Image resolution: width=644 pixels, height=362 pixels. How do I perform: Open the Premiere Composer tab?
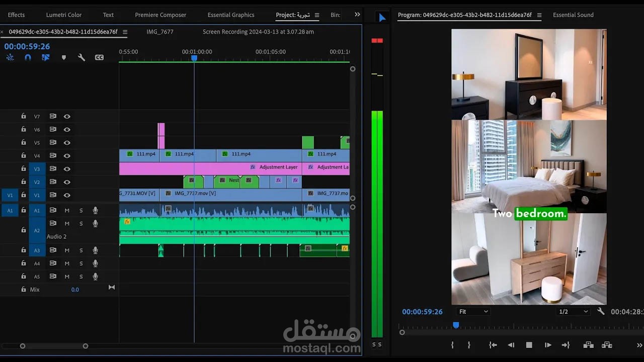[x=160, y=15]
